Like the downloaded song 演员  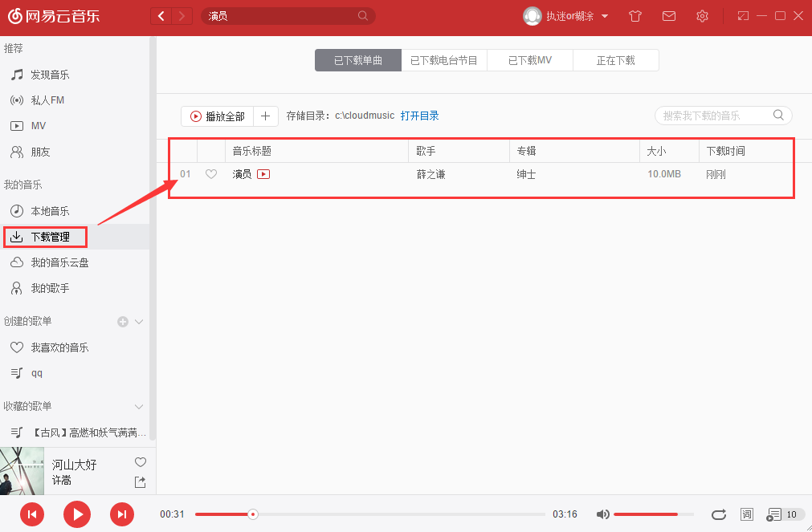[x=210, y=173]
